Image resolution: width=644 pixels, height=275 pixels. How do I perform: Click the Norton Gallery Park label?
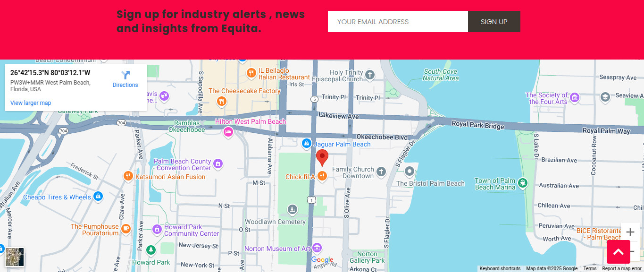pos(367,257)
